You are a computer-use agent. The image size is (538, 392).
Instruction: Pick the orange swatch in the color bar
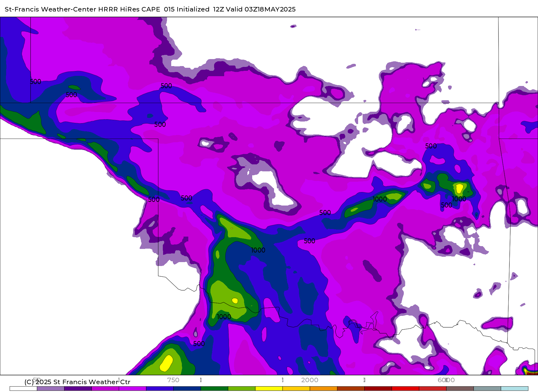323,389
